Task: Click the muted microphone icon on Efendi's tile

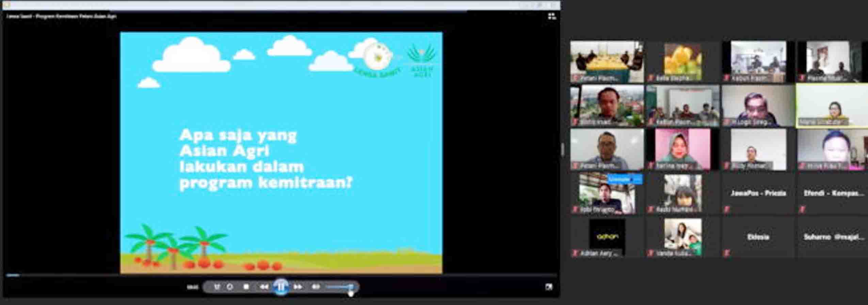Action: point(802,209)
